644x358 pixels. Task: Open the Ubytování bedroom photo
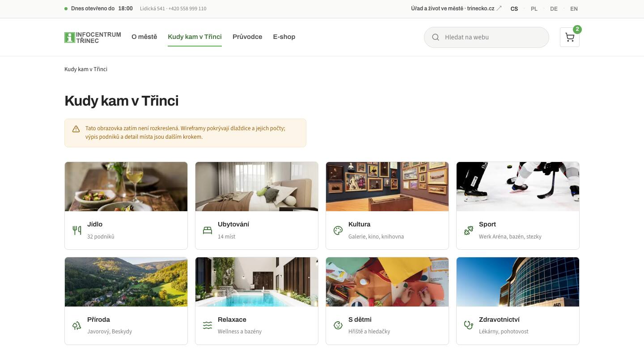click(x=257, y=187)
